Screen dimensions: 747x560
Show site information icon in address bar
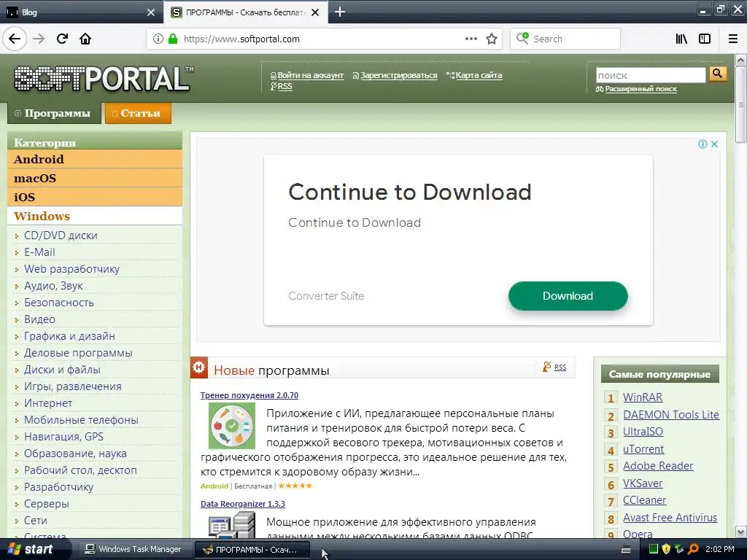pos(158,39)
